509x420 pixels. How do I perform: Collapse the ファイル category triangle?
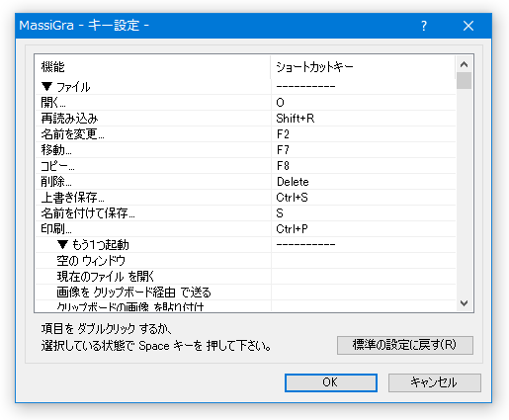(x=46, y=87)
